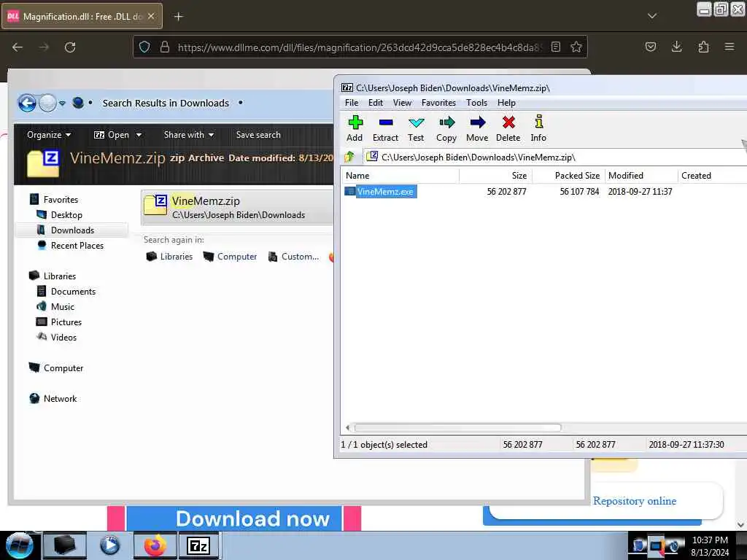Open Videos library
This screenshot has width=747, height=560.
[63, 337]
